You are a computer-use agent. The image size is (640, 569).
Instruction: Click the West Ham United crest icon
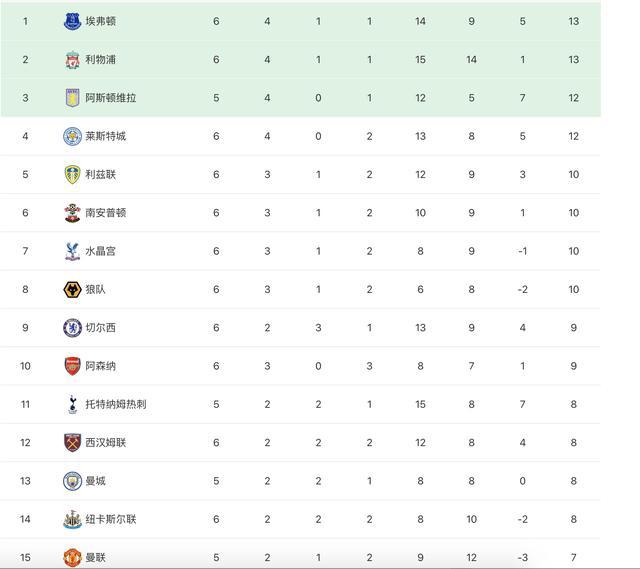tap(73, 443)
